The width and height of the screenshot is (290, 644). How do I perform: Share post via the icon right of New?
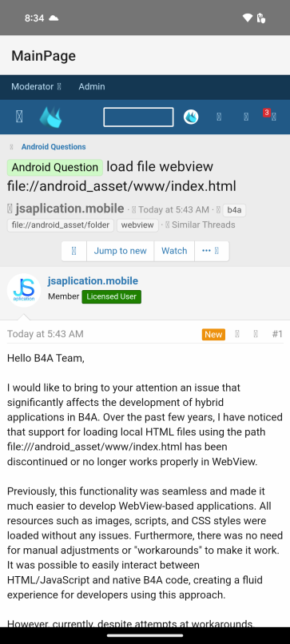pos(237,334)
